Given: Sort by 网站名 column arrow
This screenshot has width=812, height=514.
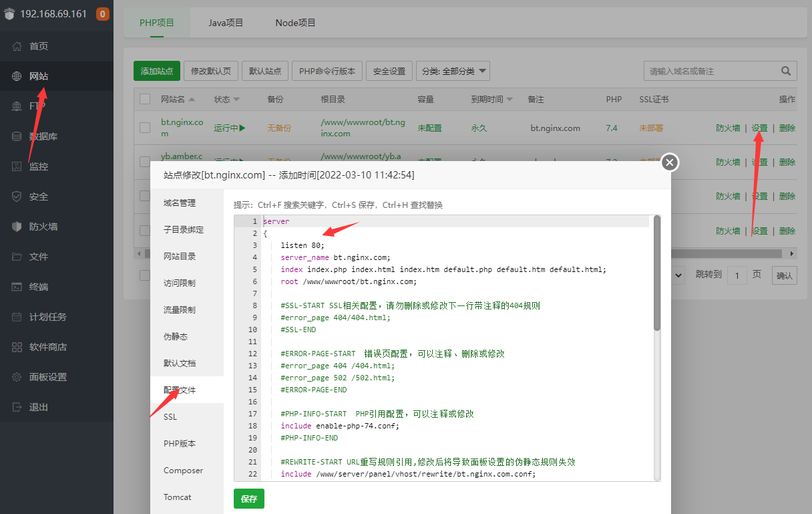Looking at the screenshot, I should pyautogui.click(x=192, y=99).
